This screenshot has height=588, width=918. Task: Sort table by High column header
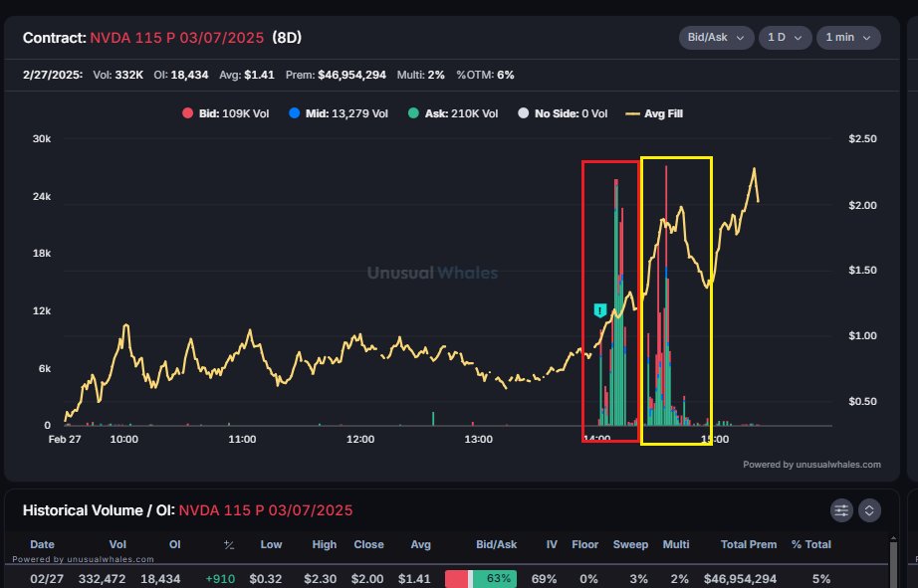tap(325, 544)
